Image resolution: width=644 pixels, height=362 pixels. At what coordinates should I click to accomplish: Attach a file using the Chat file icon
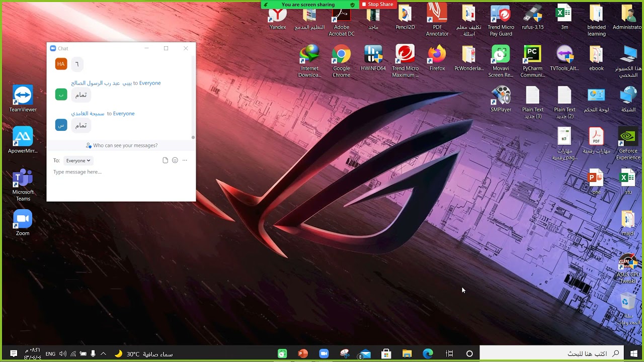165,160
